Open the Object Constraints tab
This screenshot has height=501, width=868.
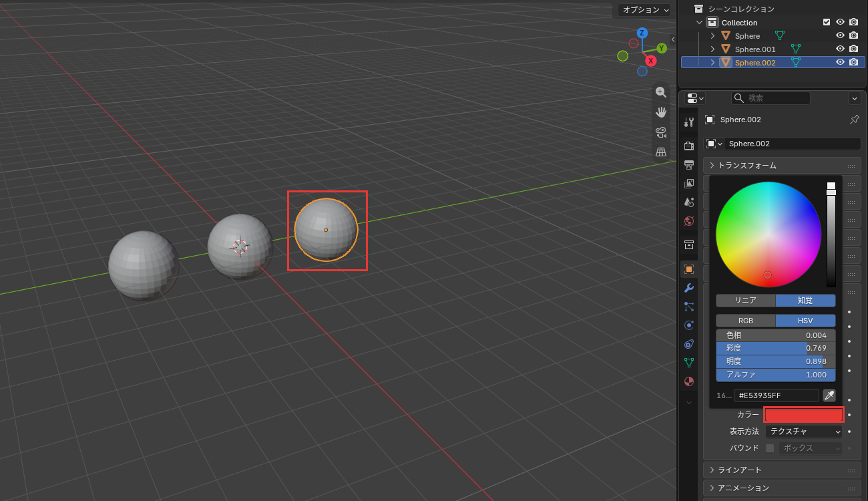point(689,344)
